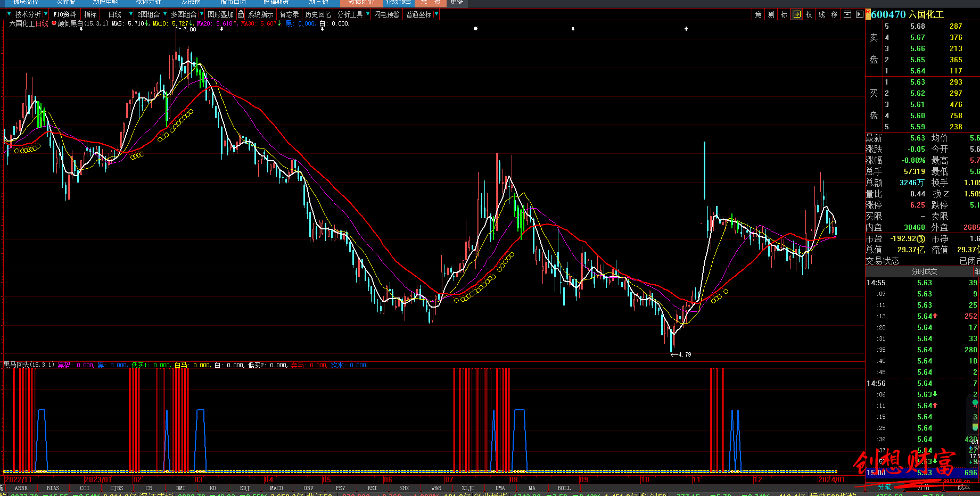Switch to RSI indicator tab
Image resolution: width=980 pixels, height=496 pixels.
(x=372, y=488)
